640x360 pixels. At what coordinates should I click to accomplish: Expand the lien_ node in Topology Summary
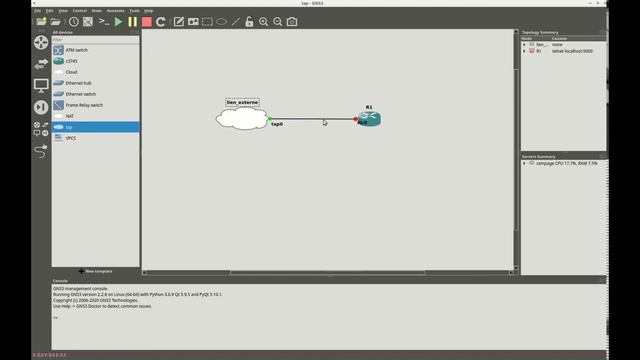click(524, 44)
